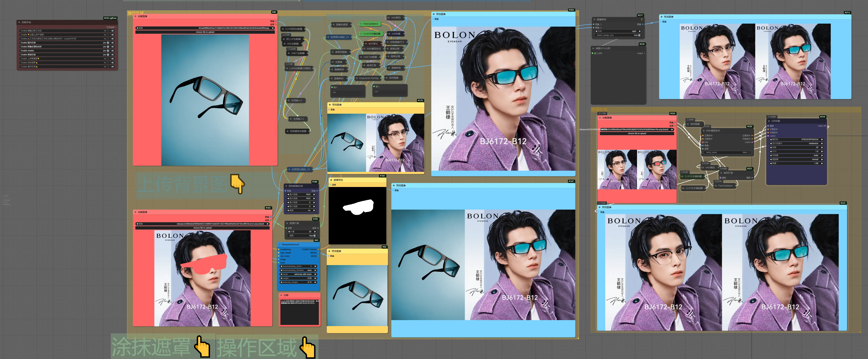Open 采样器 euler dropdown in K采样器
The width and height of the screenshot is (868, 359).
(x=796, y=155)
